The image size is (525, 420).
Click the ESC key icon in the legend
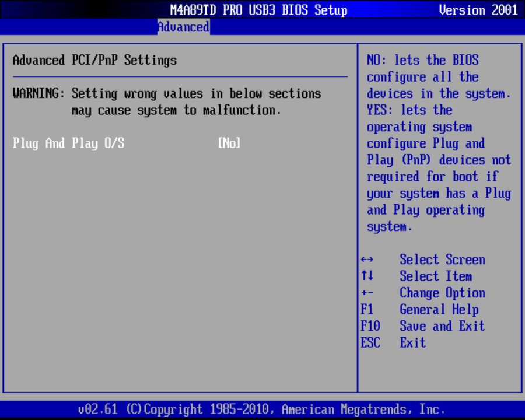370,342
